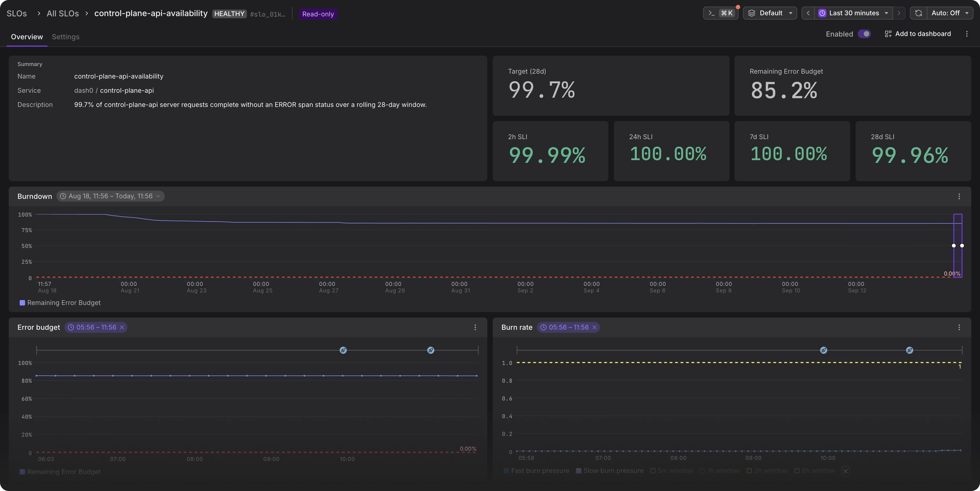Click Add to dashboard button

[918, 34]
